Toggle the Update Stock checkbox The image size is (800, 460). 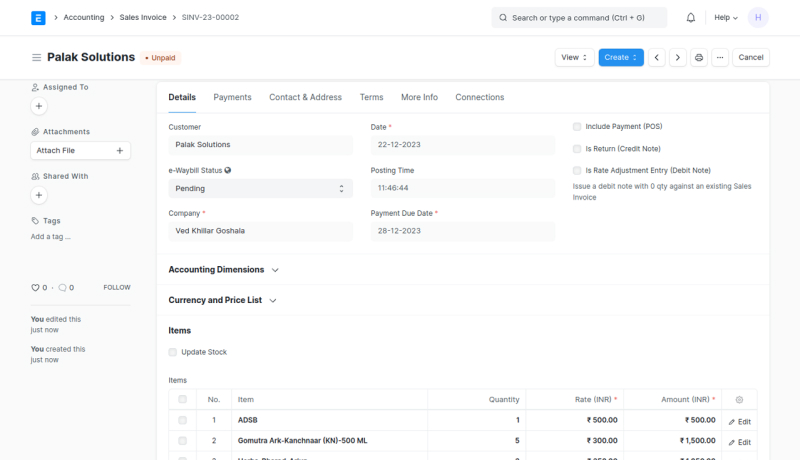tap(172, 352)
